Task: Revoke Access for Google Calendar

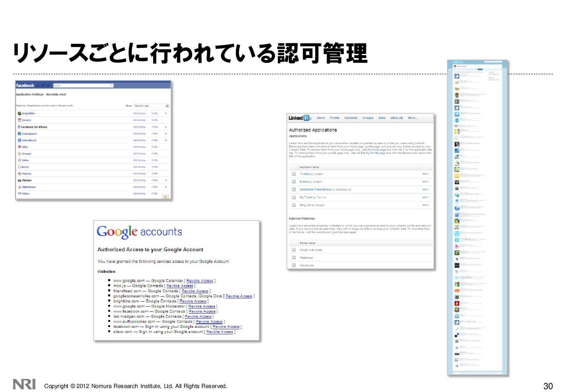Action: tap(200, 281)
